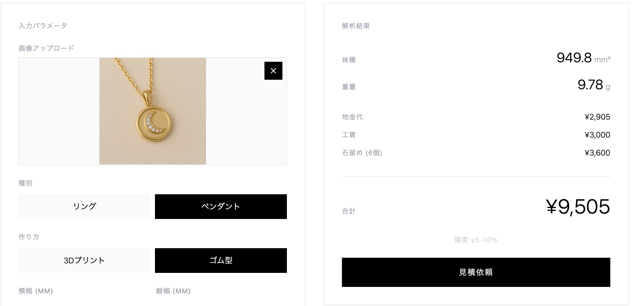Click the moon pendant photo thumbnail
Screen dimensions: 644x306
[153, 111]
